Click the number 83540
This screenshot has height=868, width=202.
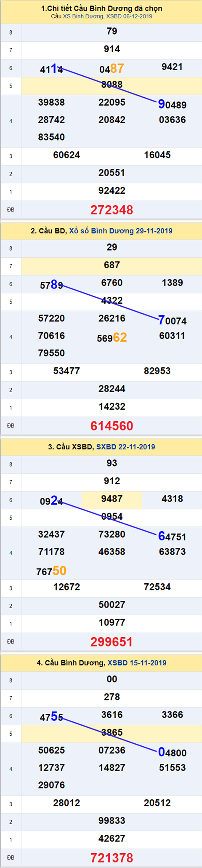click(51, 137)
